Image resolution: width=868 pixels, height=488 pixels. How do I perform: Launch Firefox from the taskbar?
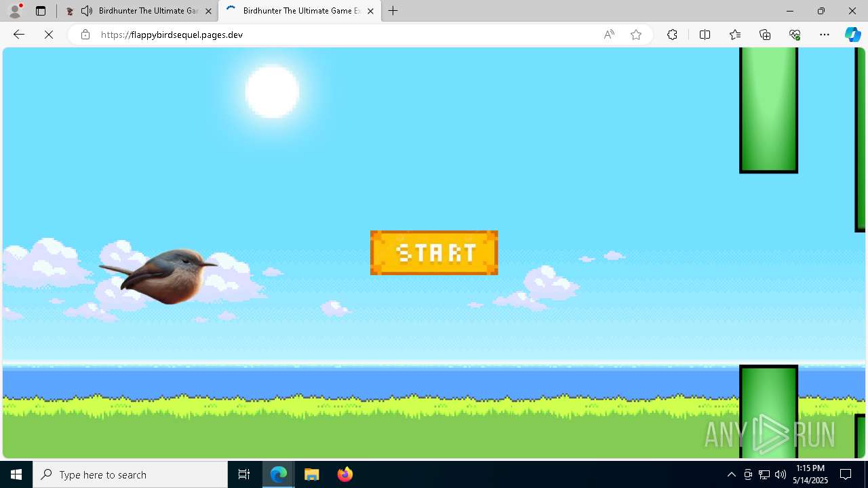(344, 474)
